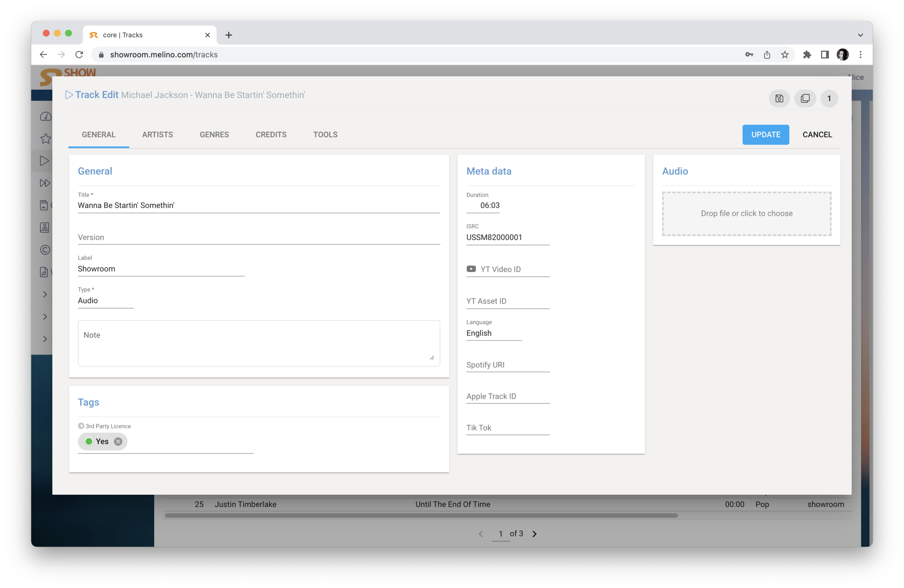The height and width of the screenshot is (588, 904).
Task: Open the Language dropdown set to English
Action: pos(493,333)
